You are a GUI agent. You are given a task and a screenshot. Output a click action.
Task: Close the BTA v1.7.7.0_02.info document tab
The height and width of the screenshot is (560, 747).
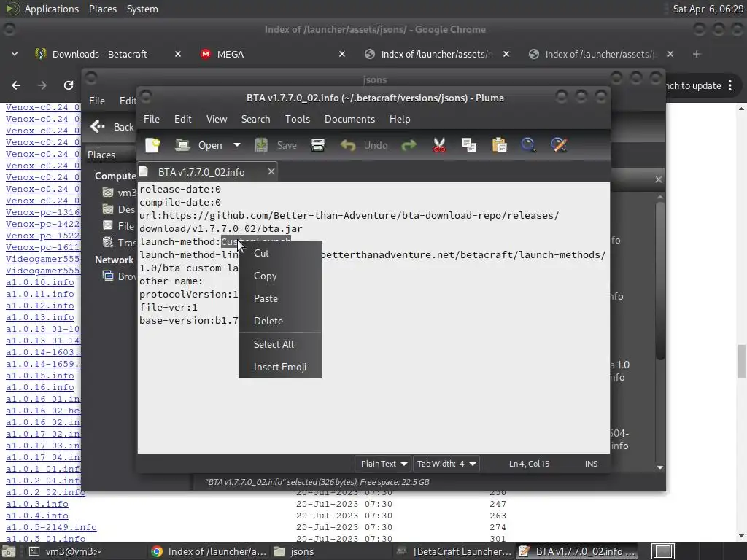(271, 171)
